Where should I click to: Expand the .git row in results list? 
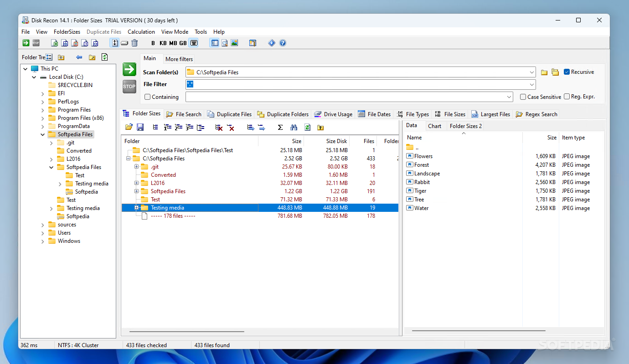pos(136,167)
